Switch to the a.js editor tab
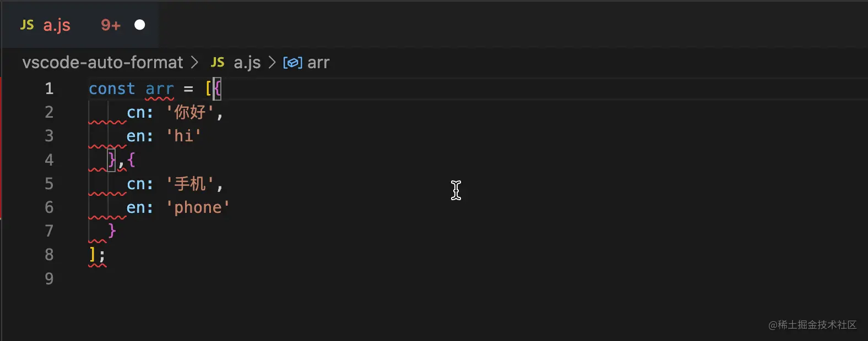 pyautogui.click(x=55, y=24)
